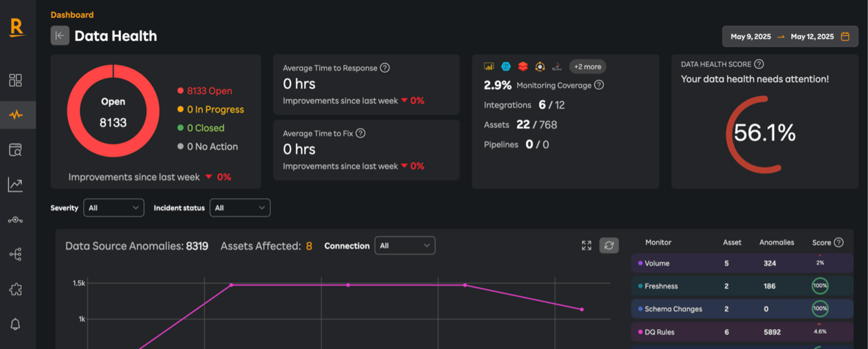This screenshot has height=349, width=868.
Task: Open the catalog search icon in sidebar
Action: 15,150
